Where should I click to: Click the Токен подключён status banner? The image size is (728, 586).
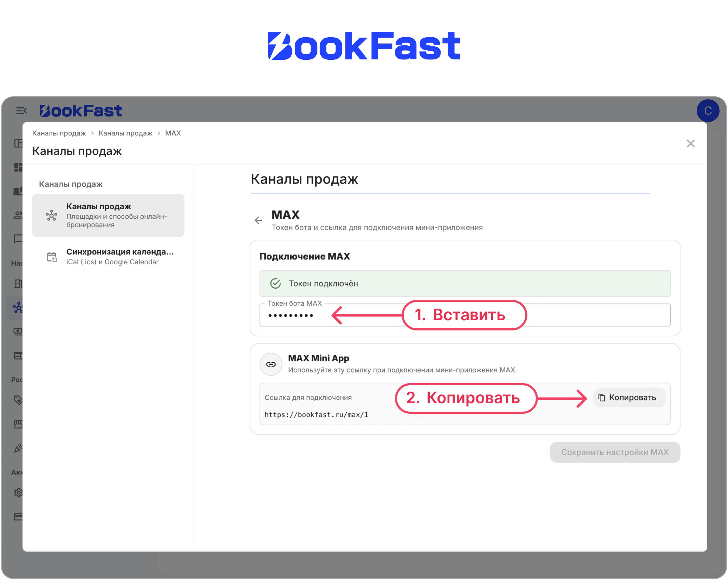tap(464, 283)
